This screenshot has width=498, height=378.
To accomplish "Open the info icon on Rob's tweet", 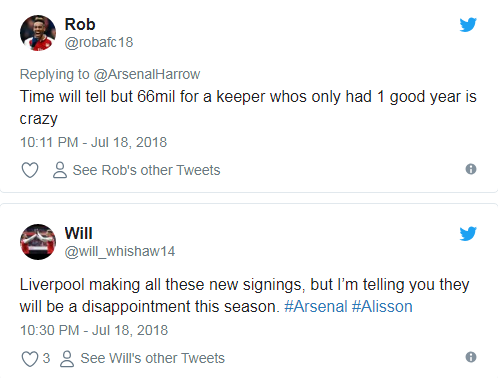I will point(471,169).
